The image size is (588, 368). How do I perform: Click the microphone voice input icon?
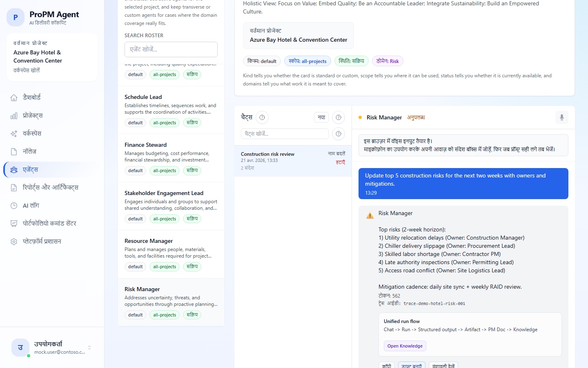[561, 117]
